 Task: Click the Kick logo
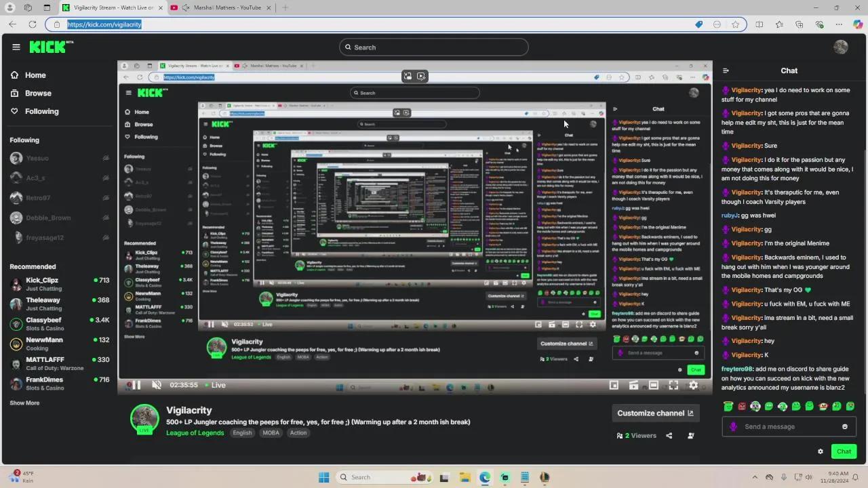pos(50,47)
